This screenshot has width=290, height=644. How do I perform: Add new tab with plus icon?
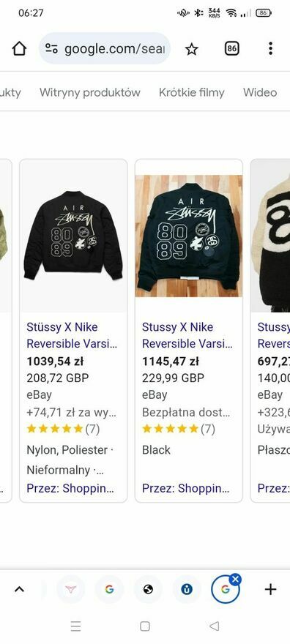[x=270, y=589]
